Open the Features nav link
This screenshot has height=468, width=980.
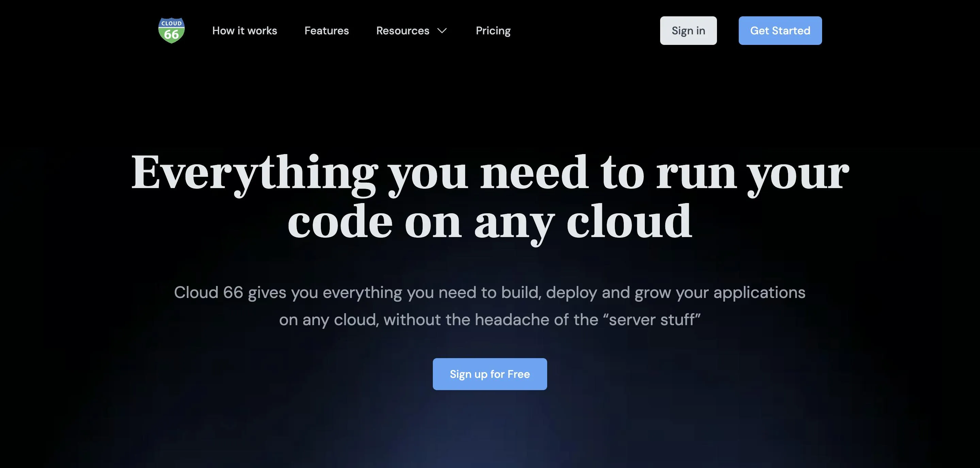pos(326,31)
